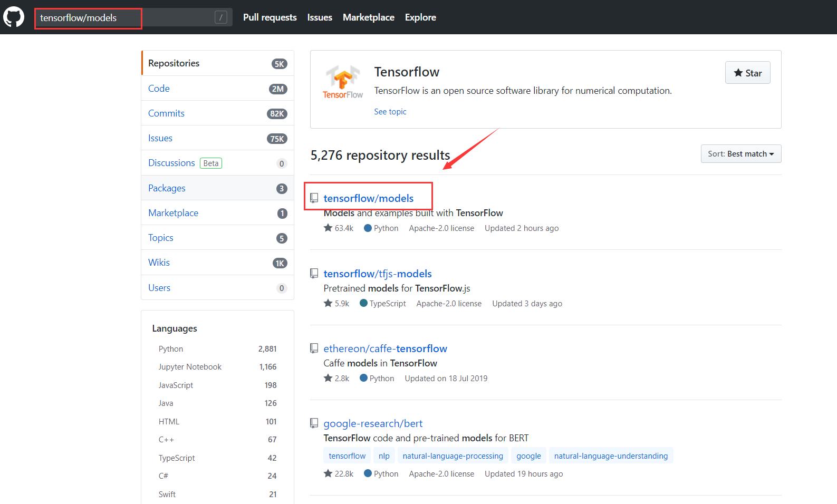Image resolution: width=837 pixels, height=504 pixels.
Task: Select the Wikis results filter
Action: pos(217,263)
